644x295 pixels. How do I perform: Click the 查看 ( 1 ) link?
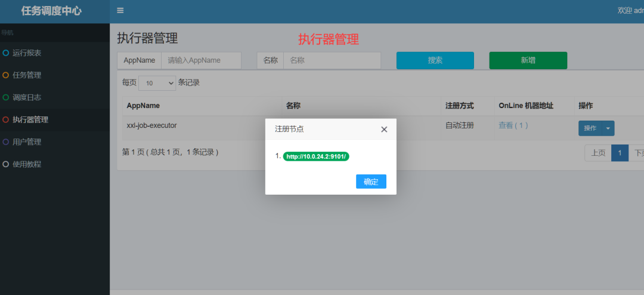click(513, 125)
